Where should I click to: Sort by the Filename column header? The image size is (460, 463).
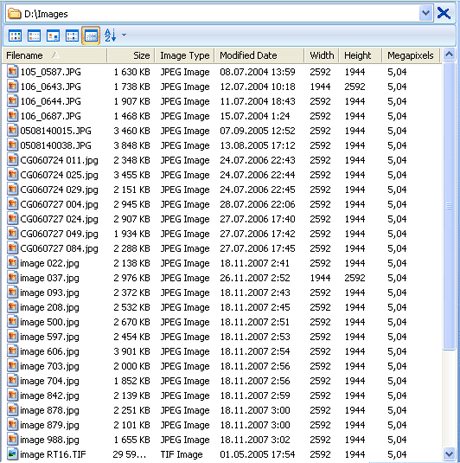pyautogui.click(x=55, y=55)
